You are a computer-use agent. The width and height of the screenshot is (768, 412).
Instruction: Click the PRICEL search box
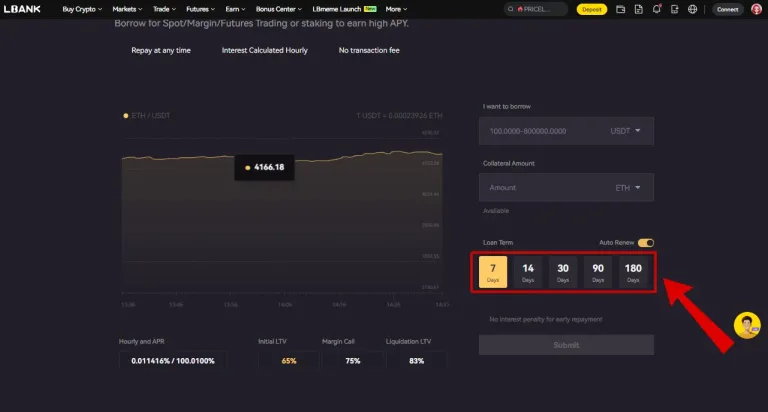[x=536, y=9]
